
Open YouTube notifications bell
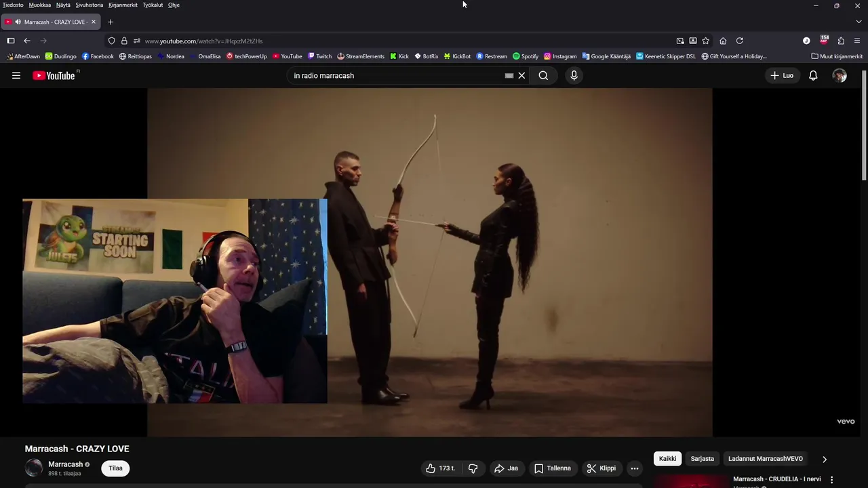click(813, 75)
